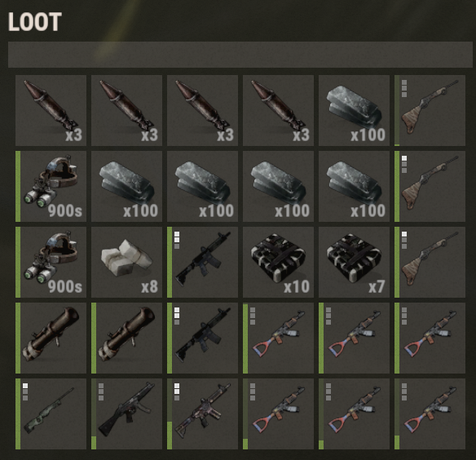This screenshot has height=460, width=476.
Task: Select first AK rifle in fourth row
Action: click(278, 338)
